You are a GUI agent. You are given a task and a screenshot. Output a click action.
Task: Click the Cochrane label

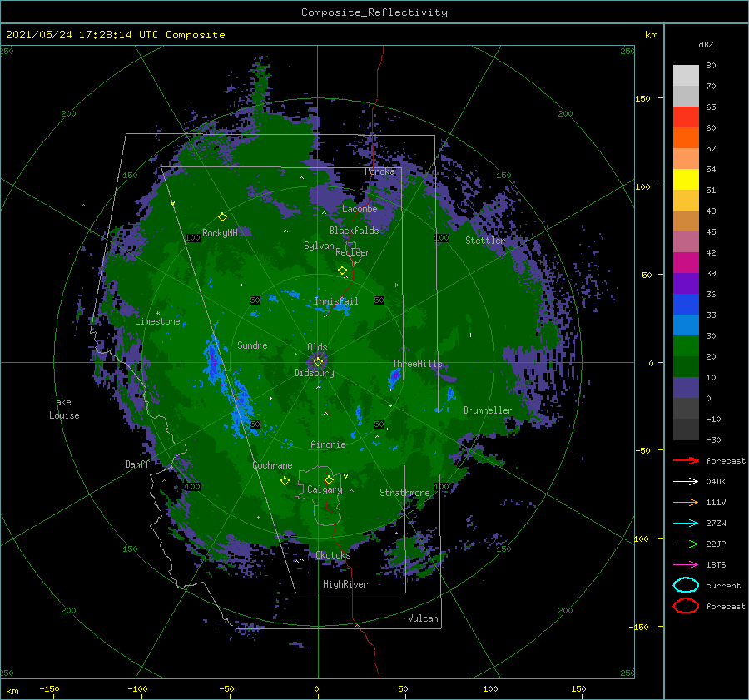coord(272,465)
